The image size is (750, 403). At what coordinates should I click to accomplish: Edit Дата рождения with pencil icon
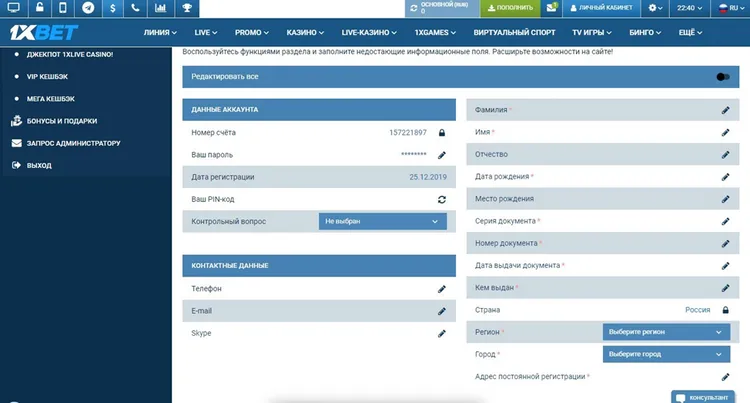click(725, 177)
